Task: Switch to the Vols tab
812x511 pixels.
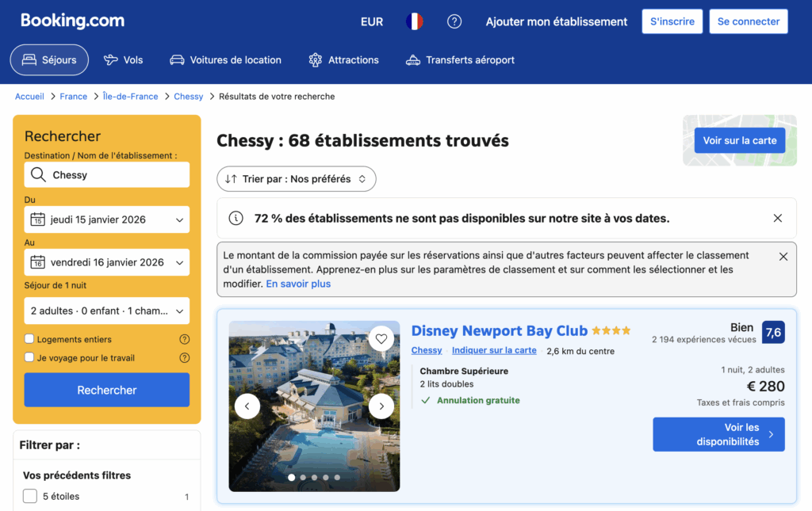Action: pos(123,60)
